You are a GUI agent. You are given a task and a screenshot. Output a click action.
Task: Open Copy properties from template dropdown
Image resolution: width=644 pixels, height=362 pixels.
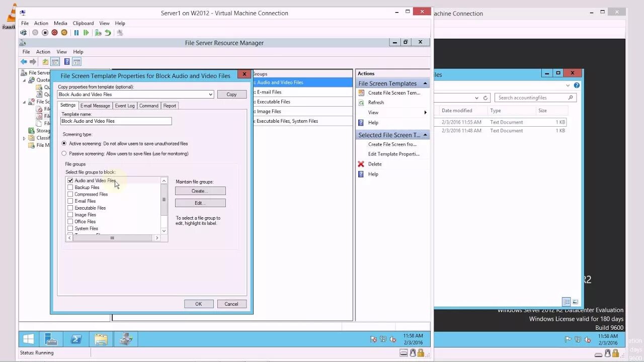tap(210, 94)
